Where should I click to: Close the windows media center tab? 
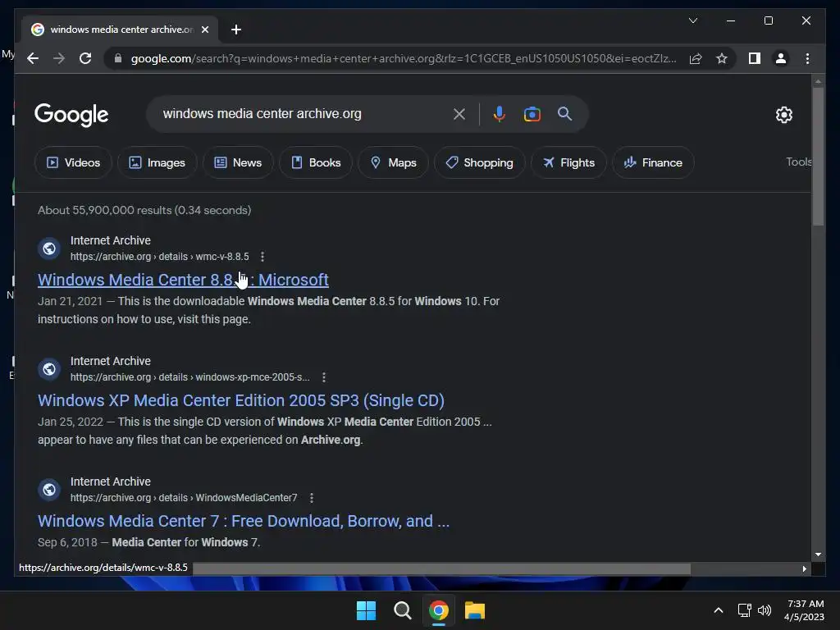204,30
